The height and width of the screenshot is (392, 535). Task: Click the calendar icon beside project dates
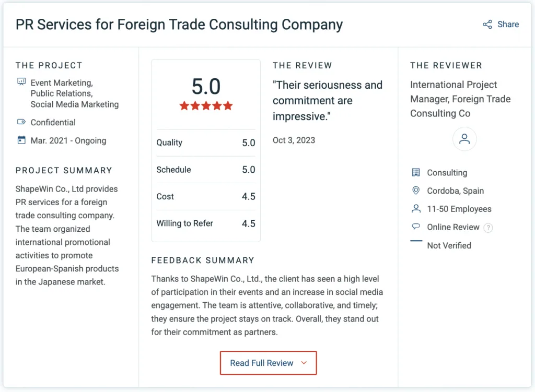(x=21, y=140)
